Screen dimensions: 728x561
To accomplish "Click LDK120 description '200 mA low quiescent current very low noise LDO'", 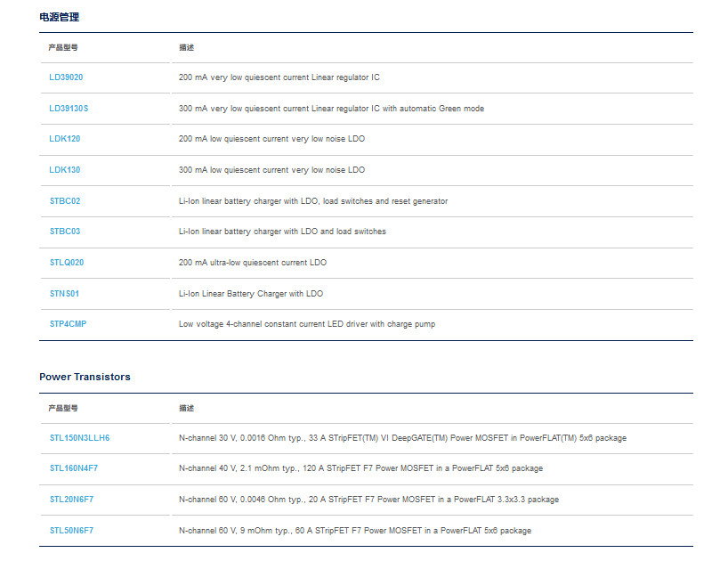I will 271,139.
